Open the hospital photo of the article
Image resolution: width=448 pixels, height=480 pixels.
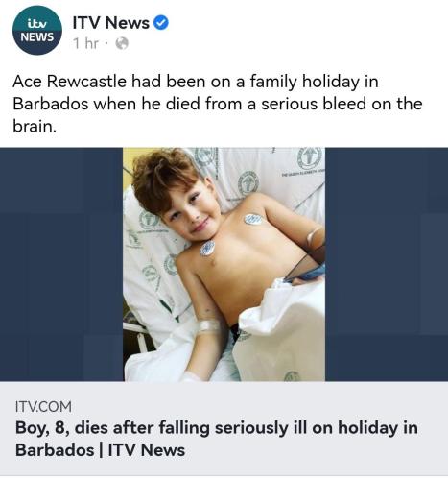click(224, 264)
